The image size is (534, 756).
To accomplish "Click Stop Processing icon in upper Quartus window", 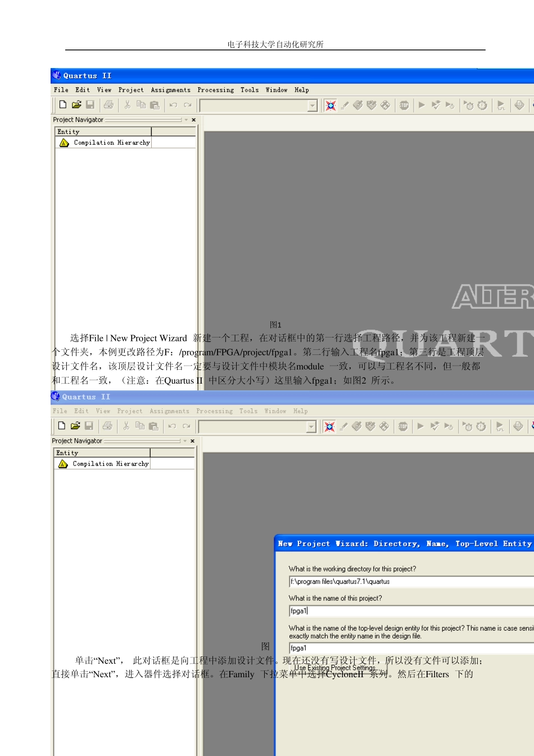I will pyautogui.click(x=404, y=105).
